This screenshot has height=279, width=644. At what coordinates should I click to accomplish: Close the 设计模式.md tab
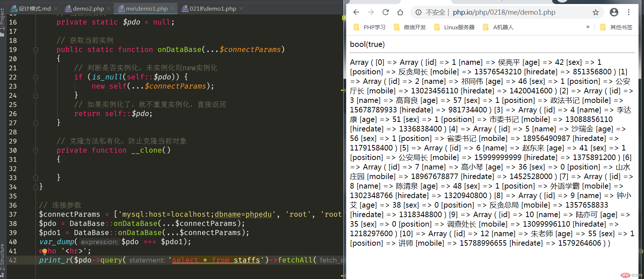[56, 8]
